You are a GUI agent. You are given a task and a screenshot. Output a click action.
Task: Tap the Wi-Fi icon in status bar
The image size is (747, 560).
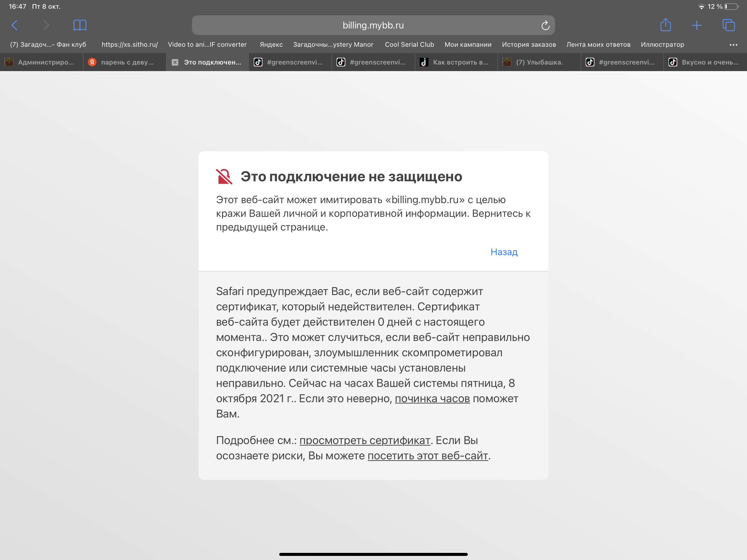(701, 6)
